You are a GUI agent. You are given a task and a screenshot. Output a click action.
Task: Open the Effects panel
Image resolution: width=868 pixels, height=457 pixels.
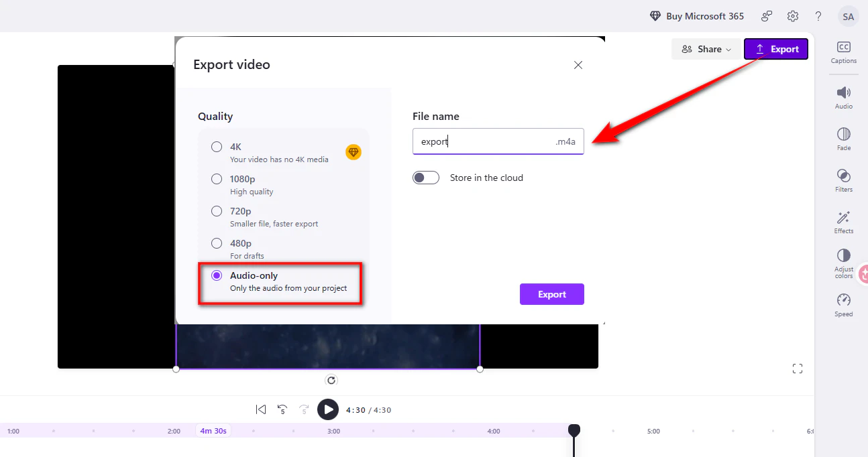(843, 222)
